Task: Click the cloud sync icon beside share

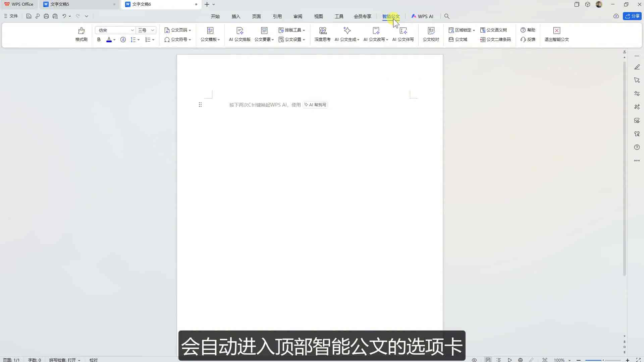Action: pyautogui.click(x=616, y=16)
